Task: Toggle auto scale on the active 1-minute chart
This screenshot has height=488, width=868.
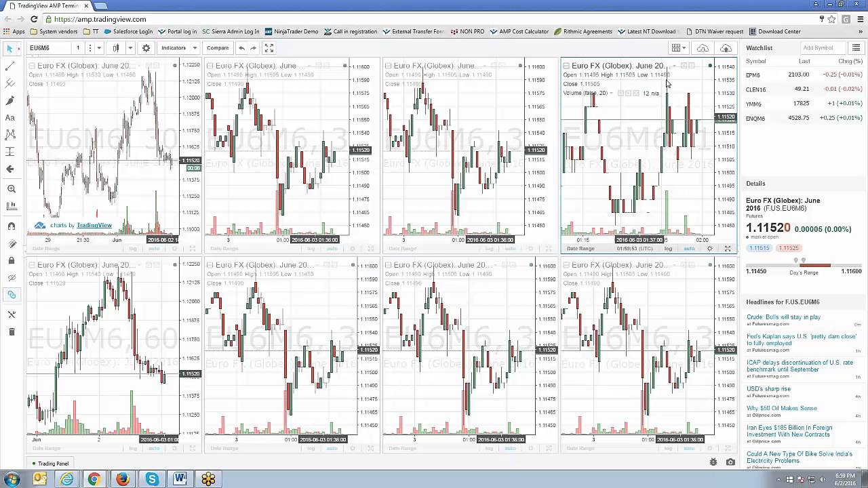Action: (689, 249)
